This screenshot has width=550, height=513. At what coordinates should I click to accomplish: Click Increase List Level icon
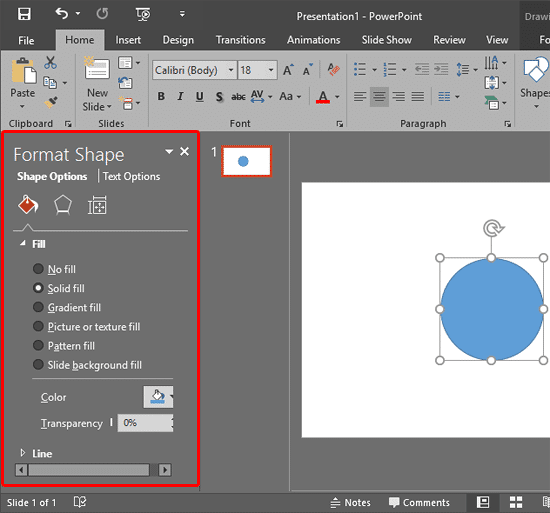pyautogui.click(x=441, y=69)
